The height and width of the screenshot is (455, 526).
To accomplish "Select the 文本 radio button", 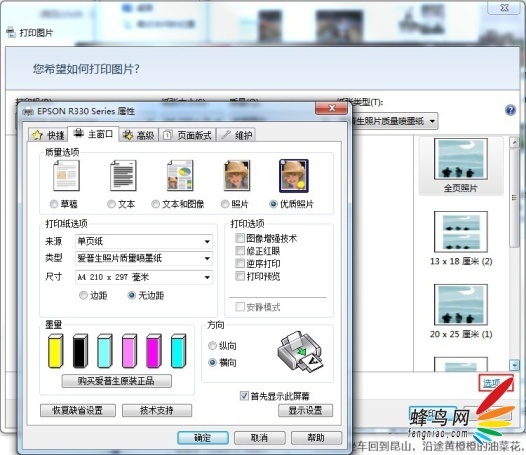I will click(111, 204).
